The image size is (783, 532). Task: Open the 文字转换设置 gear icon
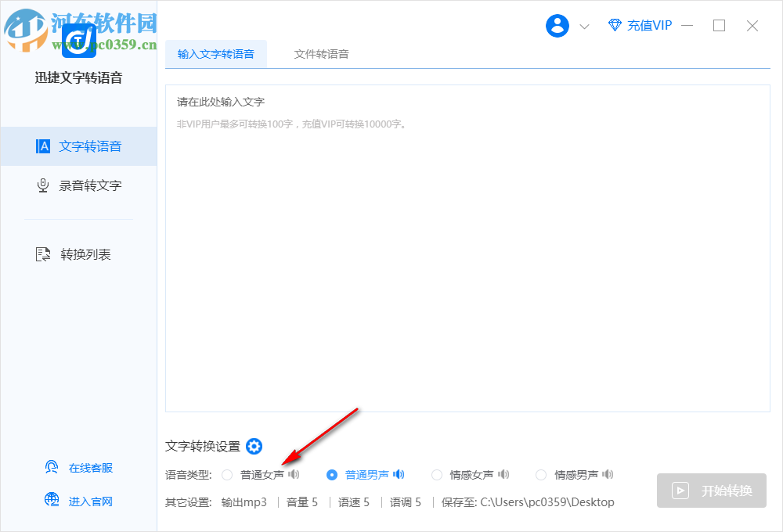pyautogui.click(x=254, y=446)
